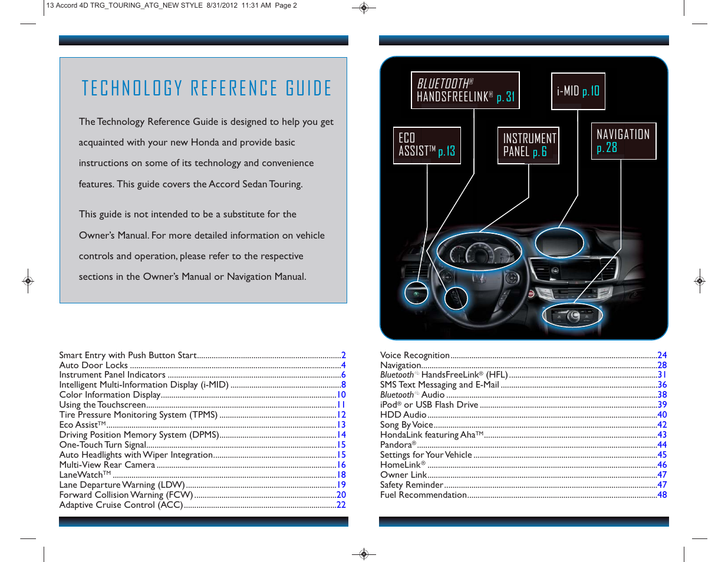This screenshot has width=728, height=562.
Task: Click the document header file name text
Action: [x=172, y=5]
